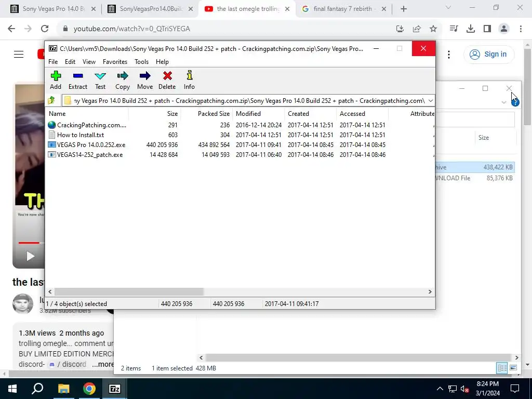Switch Explorer to large icons view
The height and width of the screenshot is (399, 532).
(x=513, y=368)
